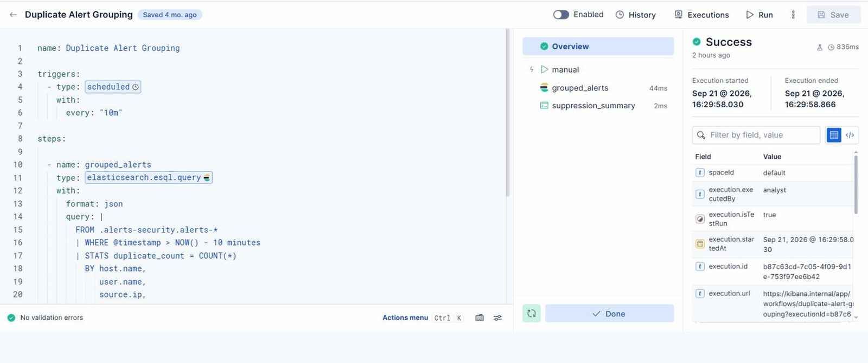Click the Duplicate Alert Grouping title
This screenshot has height=363, width=868.
[x=79, y=15]
